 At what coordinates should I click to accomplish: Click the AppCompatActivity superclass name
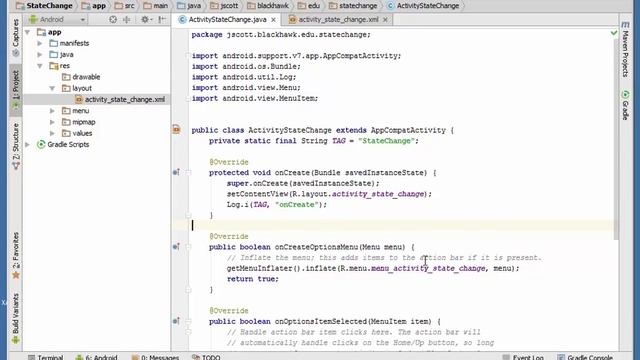408,130
